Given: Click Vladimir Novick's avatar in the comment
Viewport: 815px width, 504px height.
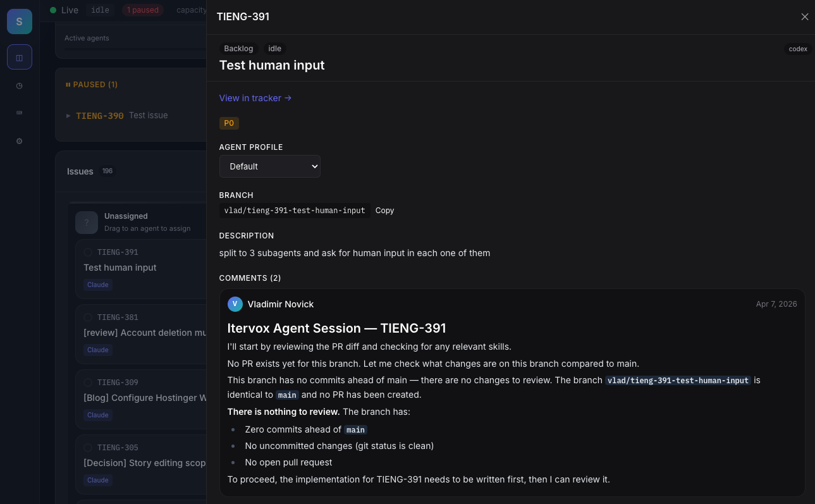Looking at the screenshot, I should [x=235, y=304].
